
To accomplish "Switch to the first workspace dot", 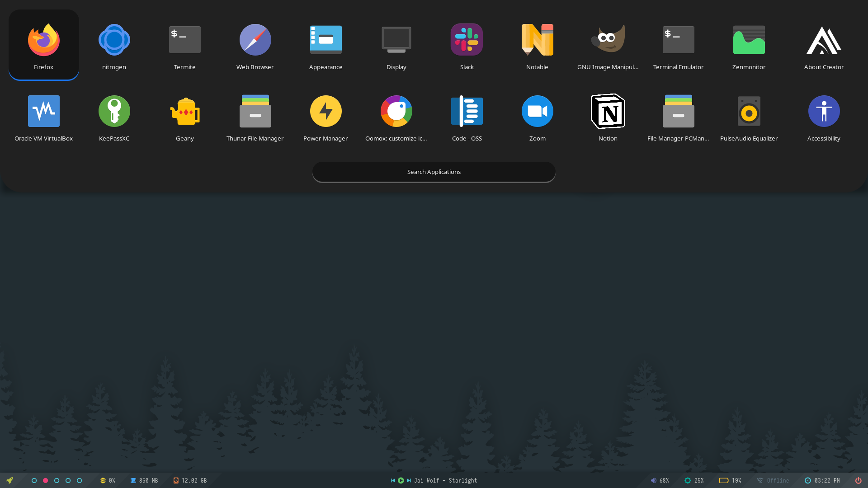I will (x=34, y=481).
